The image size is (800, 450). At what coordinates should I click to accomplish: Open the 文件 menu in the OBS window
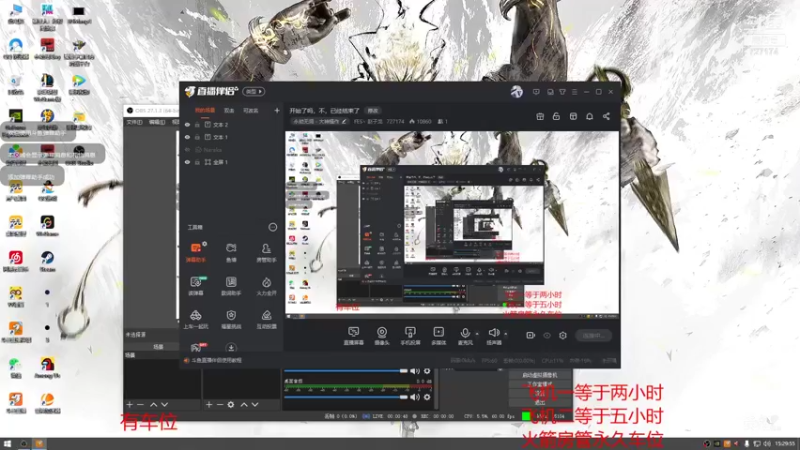(x=134, y=122)
